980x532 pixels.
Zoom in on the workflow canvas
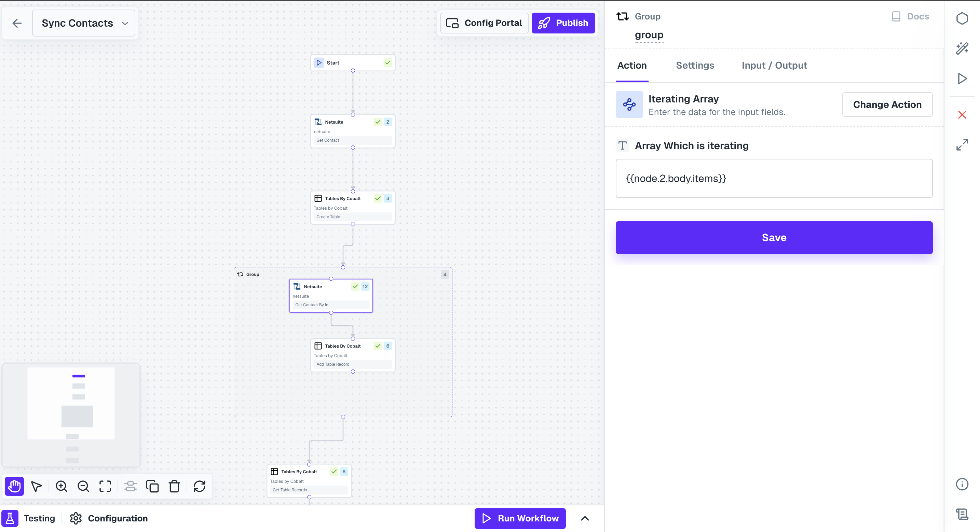coord(61,486)
